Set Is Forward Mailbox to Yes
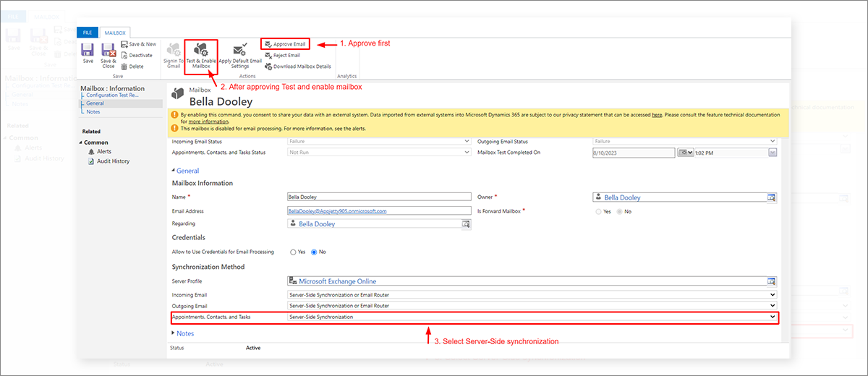This screenshot has height=376, width=868. tap(598, 212)
